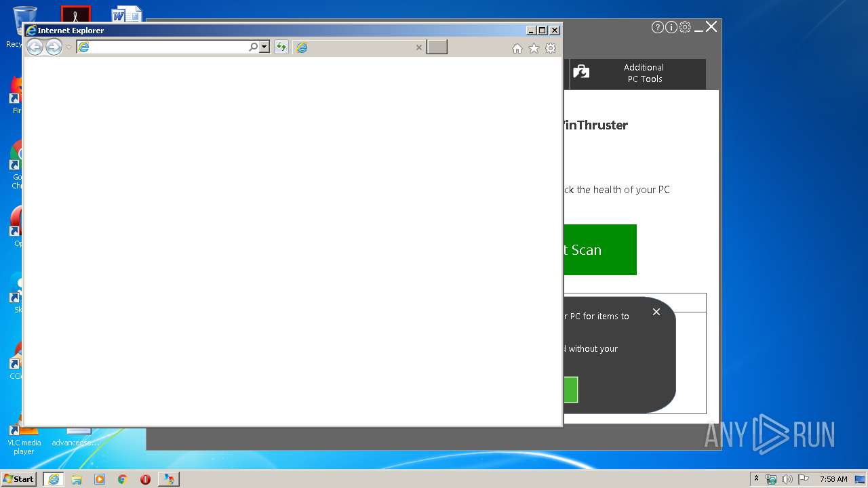Open Windows Explorer from the taskbar

pos(77,479)
